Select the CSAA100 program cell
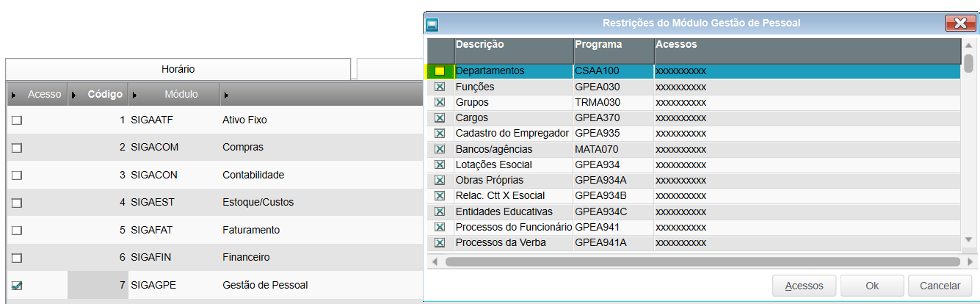980x304 pixels. (x=614, y=71)
